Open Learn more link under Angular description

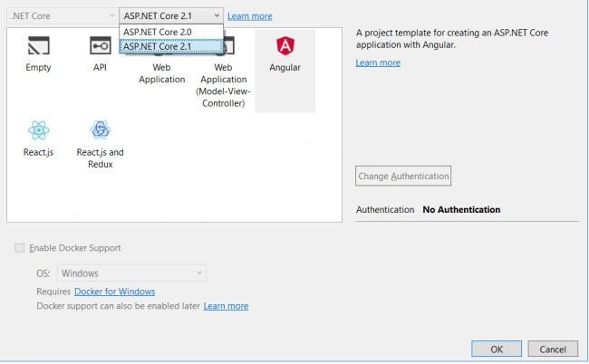click(378, 62)
